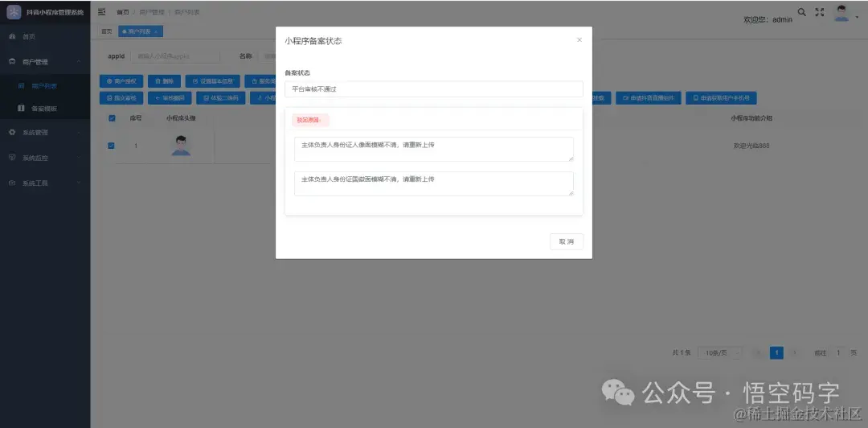Click the 审核撤回 button

pos(170,98)
